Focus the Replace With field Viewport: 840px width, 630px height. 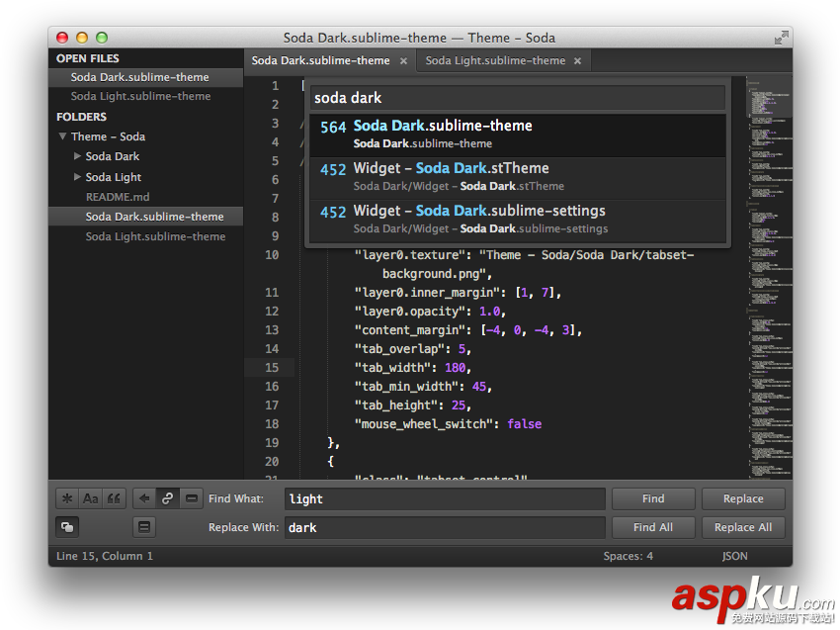445,527
